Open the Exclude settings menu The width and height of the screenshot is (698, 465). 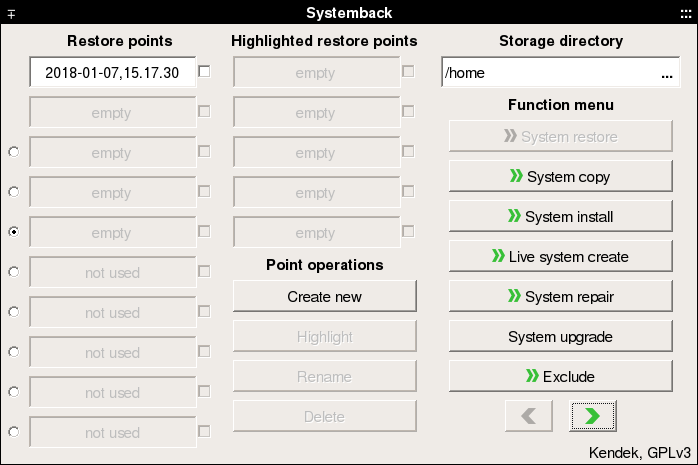[x=560, y=377]
